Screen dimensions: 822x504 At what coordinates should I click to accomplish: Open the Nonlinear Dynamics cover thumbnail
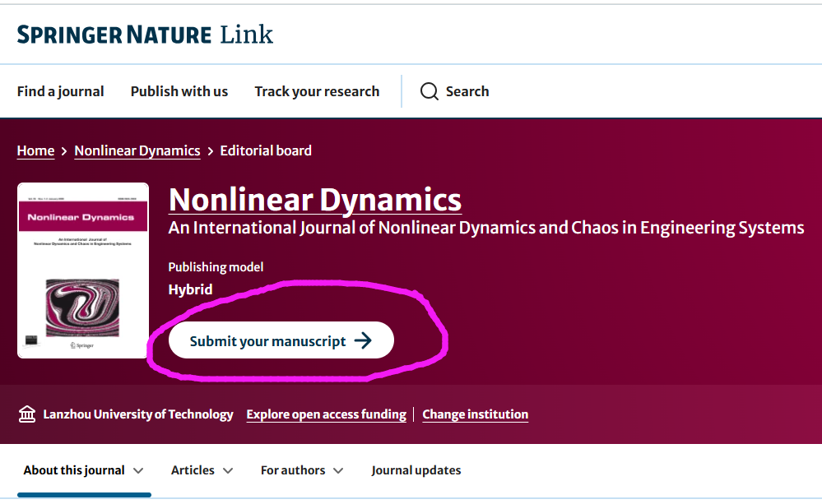[x=83, y=270]
